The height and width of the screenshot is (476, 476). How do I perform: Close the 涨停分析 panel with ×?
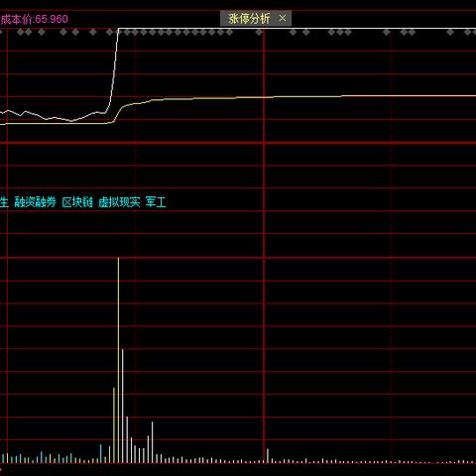[x=282, y=18]
